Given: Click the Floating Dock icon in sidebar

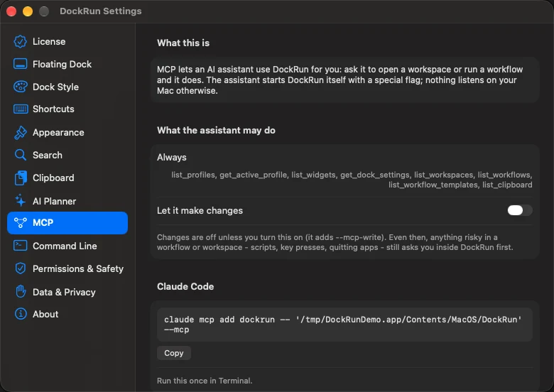Looking at the screenshot, I should tap(20, 65).
